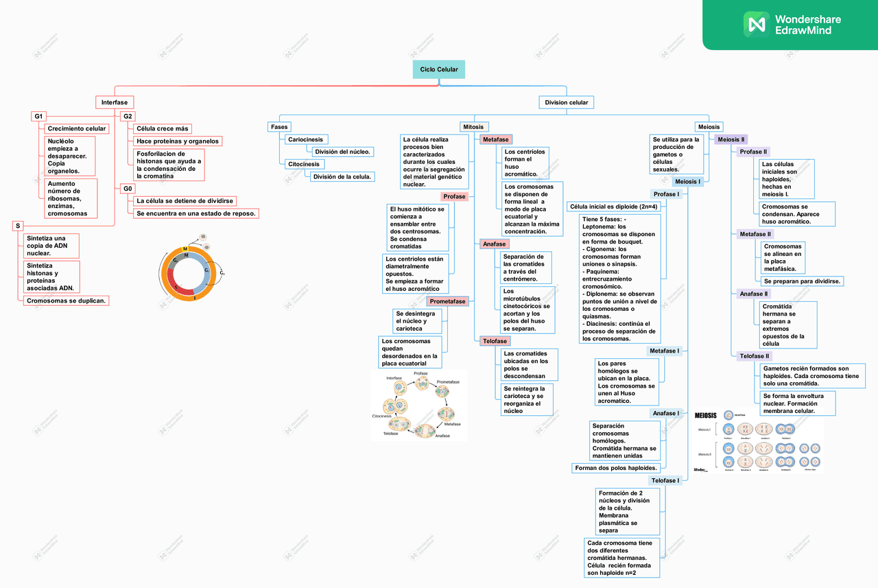This screenshot has width=878, height=588.
Task: Select "Se desintegra el núcleo y carioteca" node
Action: click(417, 321)
